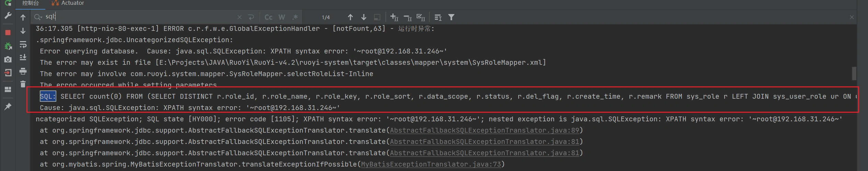This screenshot has height=171, width=868.
Task: Jump to next search occurrence arrow
Action: point(364,17)
